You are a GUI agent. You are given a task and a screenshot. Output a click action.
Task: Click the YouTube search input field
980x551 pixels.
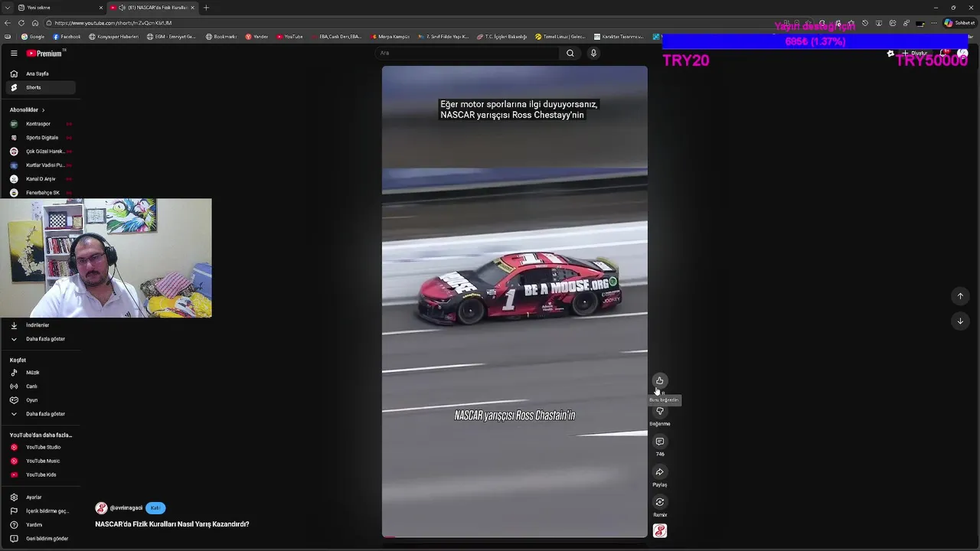468,53
